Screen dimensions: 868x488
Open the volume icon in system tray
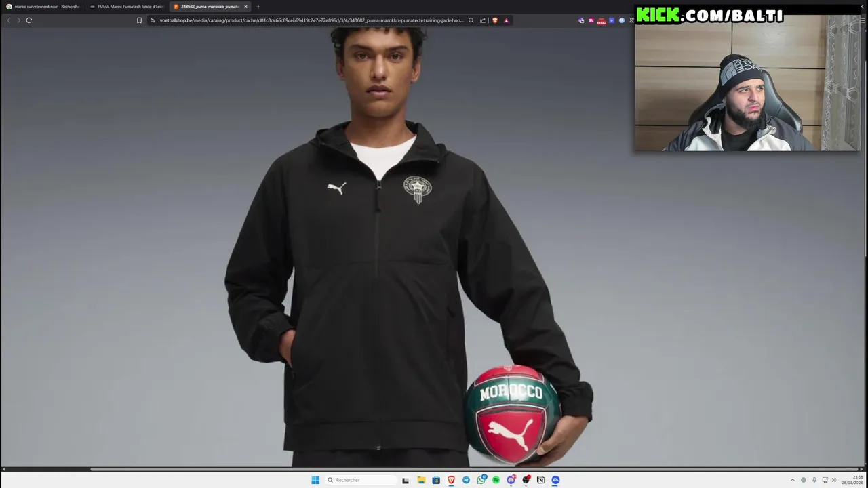click(x=833, y=480)
